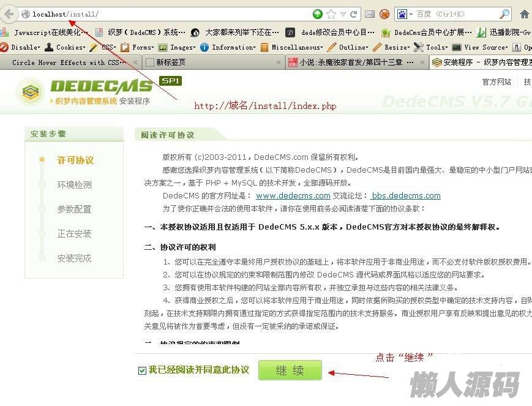Close the 新标签页 tab
This screenshot has height=406, width=532.
point(278,62)
